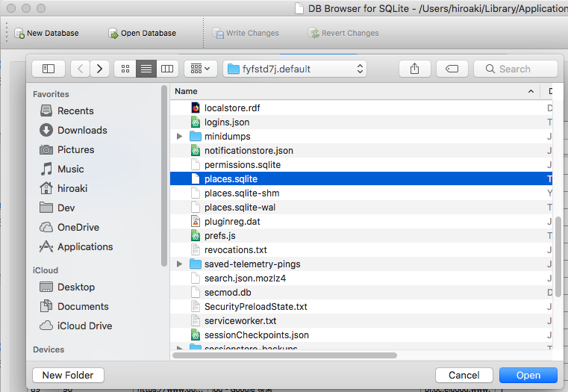The height and width of the screenshot is (392, 568).
Task: Select serviceworker.txt
Action: tap(361, 320)
